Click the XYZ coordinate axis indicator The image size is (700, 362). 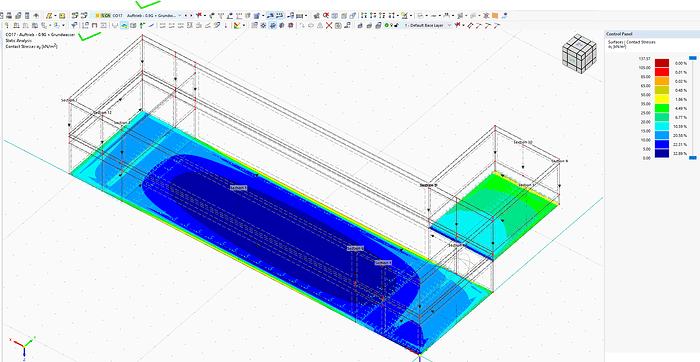click(x=23, y=345)
